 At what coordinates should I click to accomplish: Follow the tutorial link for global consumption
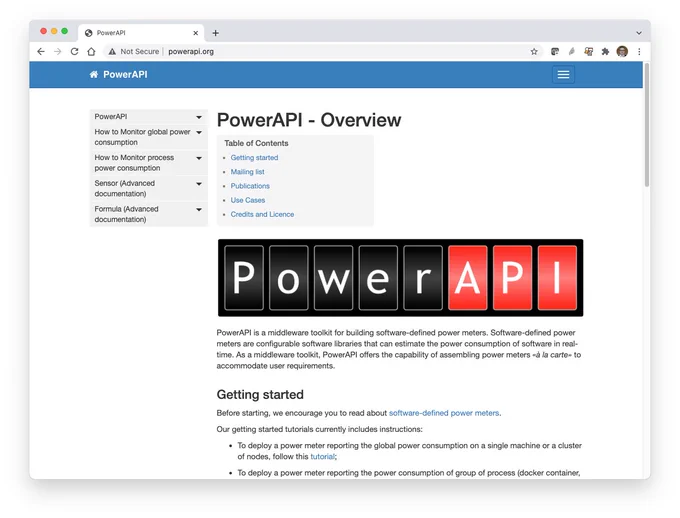click(x=322, y=456)
